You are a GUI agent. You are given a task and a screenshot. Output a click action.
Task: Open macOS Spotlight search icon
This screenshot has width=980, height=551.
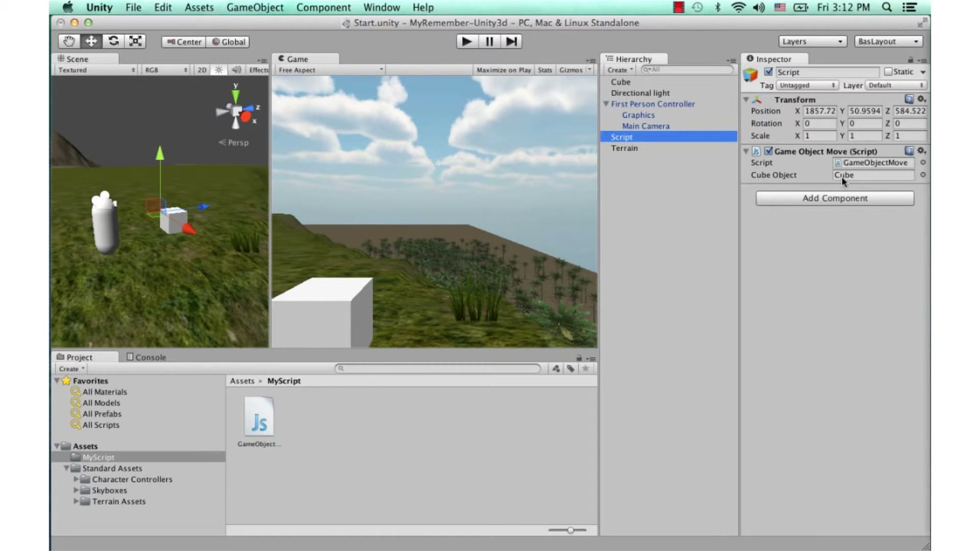coord(887,7)
